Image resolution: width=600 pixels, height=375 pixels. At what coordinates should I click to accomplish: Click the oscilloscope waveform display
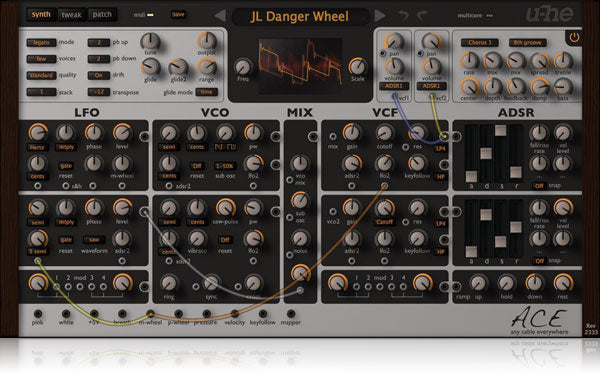[x=300, y=66]
